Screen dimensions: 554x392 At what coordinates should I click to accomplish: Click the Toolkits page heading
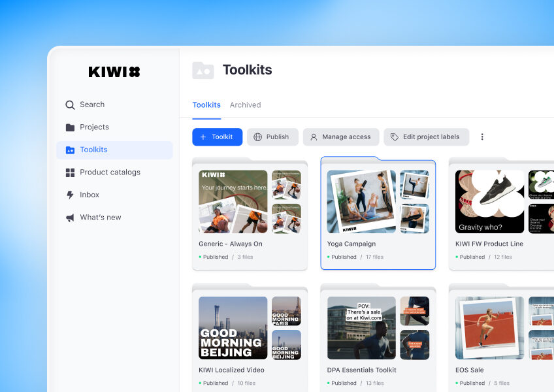[248, 70]
